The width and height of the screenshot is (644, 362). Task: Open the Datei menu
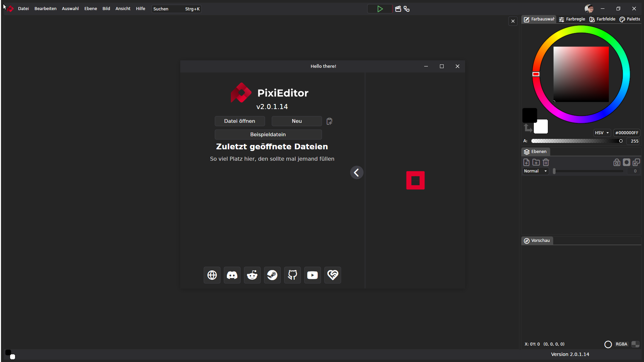[x=23, y=9]
